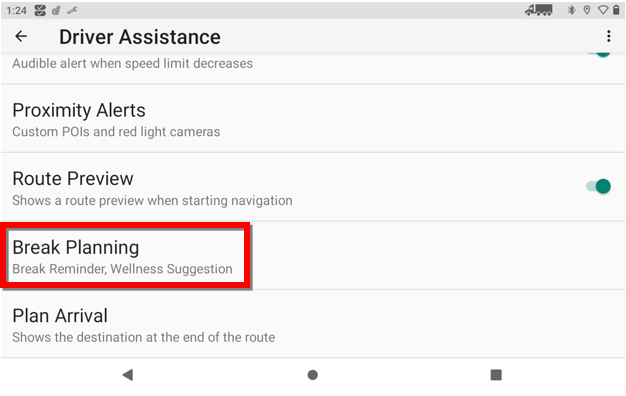
Task: Open recent apps with square button
Action: (496, 375)
